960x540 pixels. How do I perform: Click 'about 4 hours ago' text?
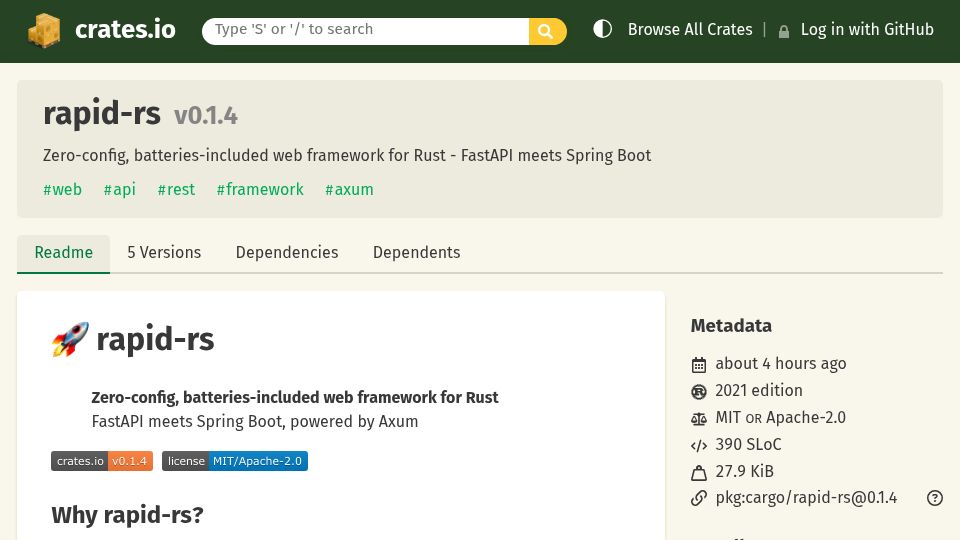[781, 364]
